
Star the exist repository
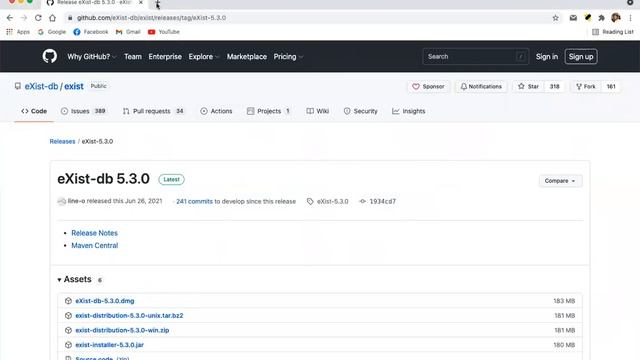click(529, 87)
